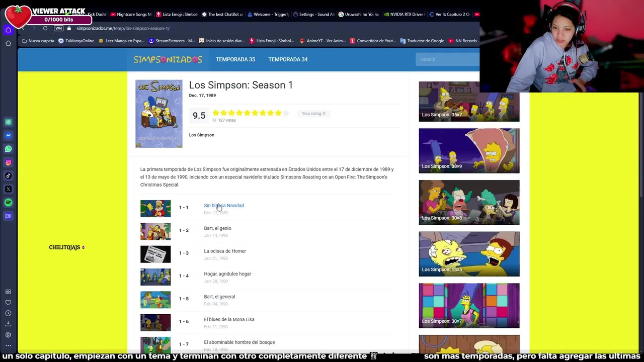644x362 pixels.
Task: Reload the current page
Action: [x=45, y=28]
